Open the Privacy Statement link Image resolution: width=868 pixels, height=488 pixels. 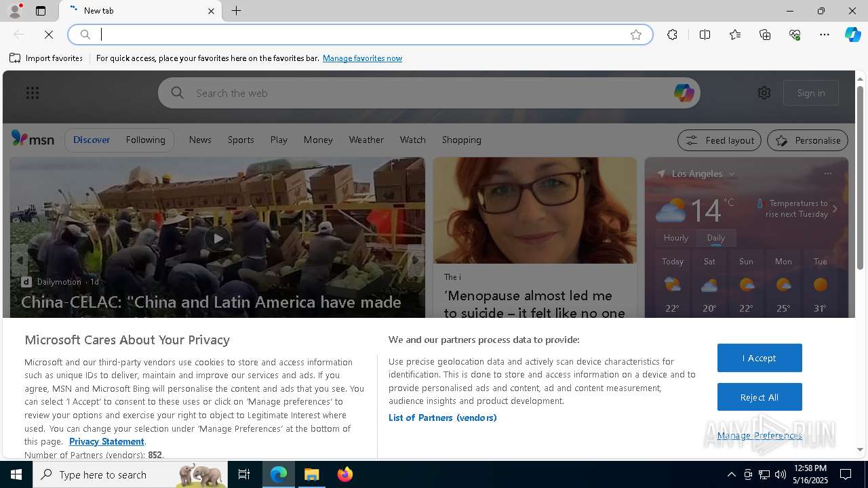point(106,441)
